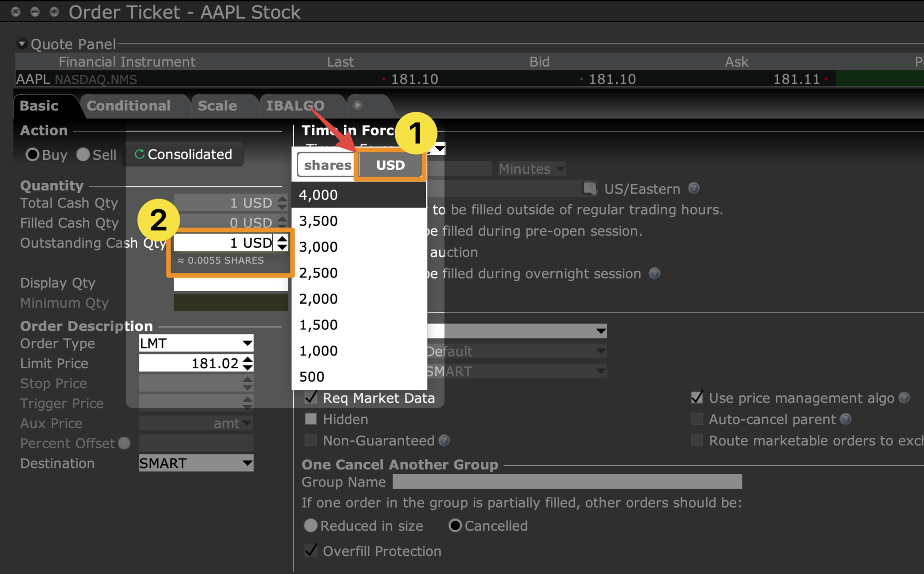Select Reduced in size option
Screen dimensions: 924x574
point(311,526)
